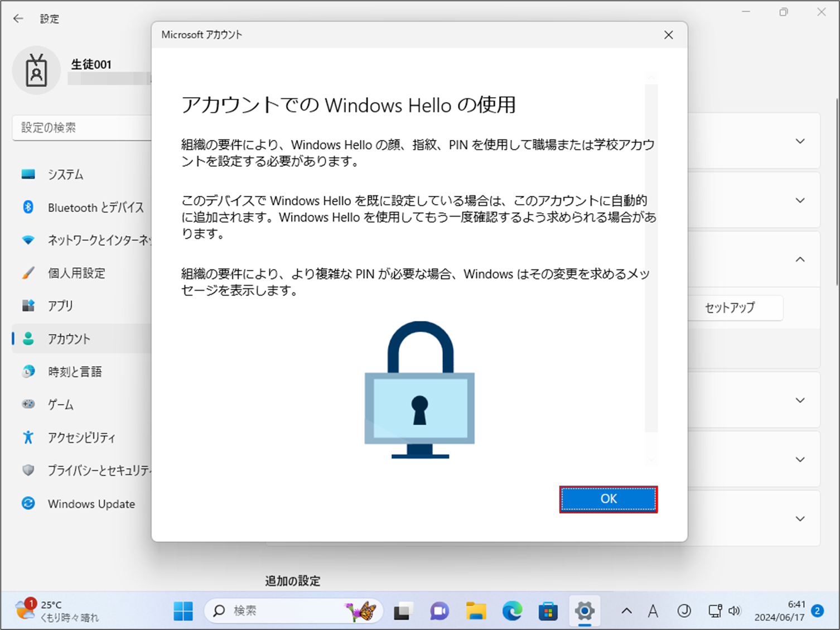
Task: Click the Settings window vertical scrollbar
Action: click(837, 193)
